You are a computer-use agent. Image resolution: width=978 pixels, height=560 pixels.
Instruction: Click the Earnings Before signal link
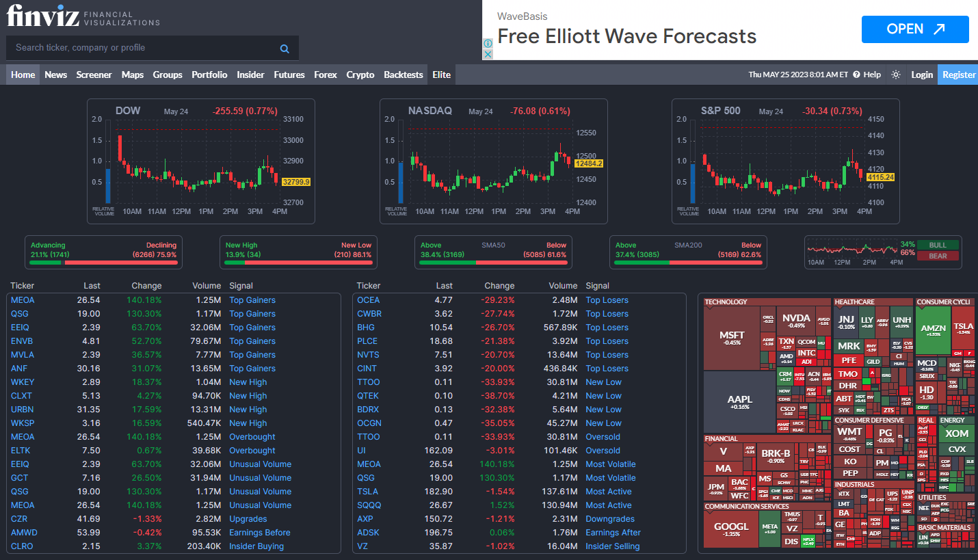point(260,533)
